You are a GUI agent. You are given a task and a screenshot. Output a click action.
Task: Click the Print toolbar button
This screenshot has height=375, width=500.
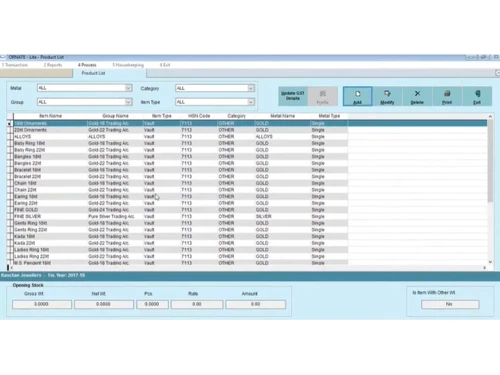coord(447,97)
